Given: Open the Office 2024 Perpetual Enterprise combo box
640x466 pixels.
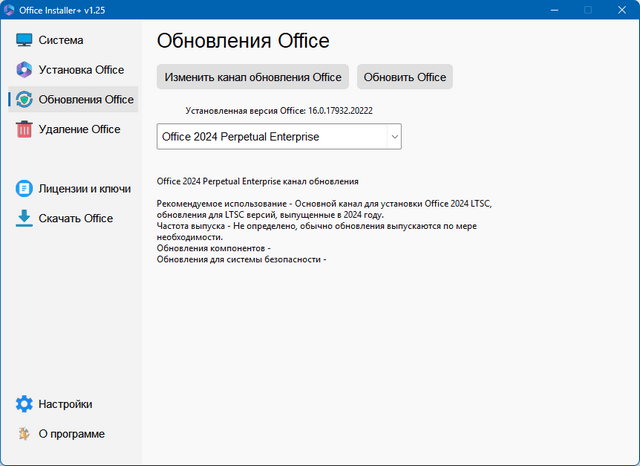Looking at the screenshot, I should tap(270, 136).
